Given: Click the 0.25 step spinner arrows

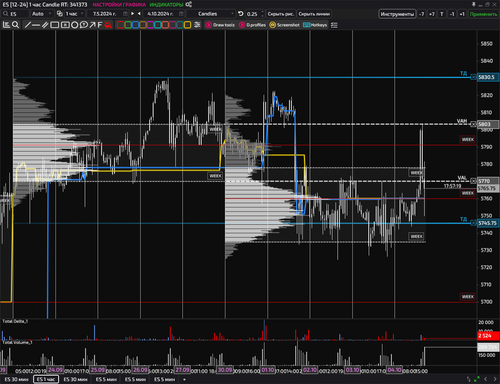Looking at the screenshot, I should coord(262,14).
